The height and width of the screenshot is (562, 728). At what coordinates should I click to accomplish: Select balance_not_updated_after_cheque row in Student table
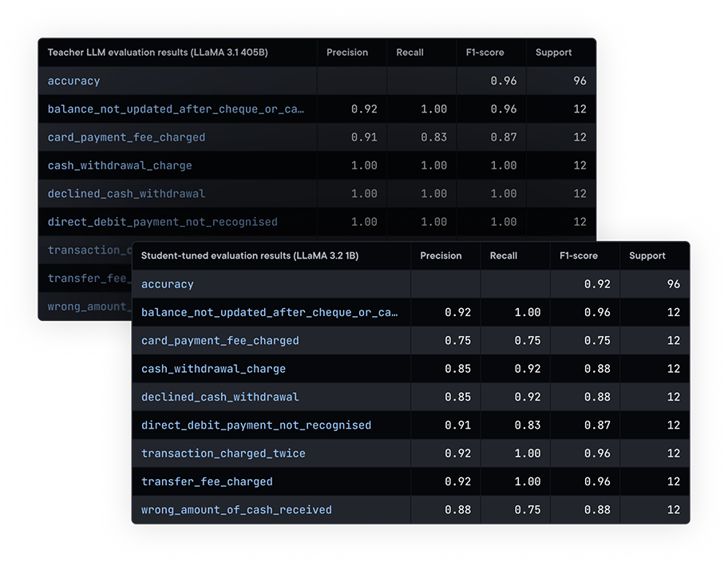pyautogui.click(x=411, y=313)
